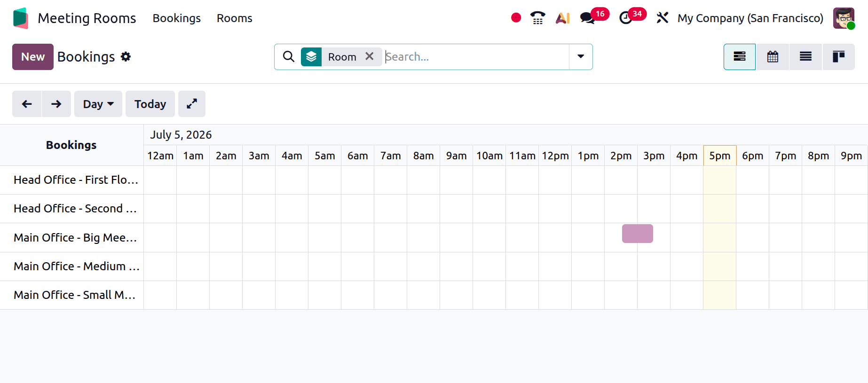Click the Meeting Rooms app title
This screenshot has width=868, height=383.
point(87,18)
